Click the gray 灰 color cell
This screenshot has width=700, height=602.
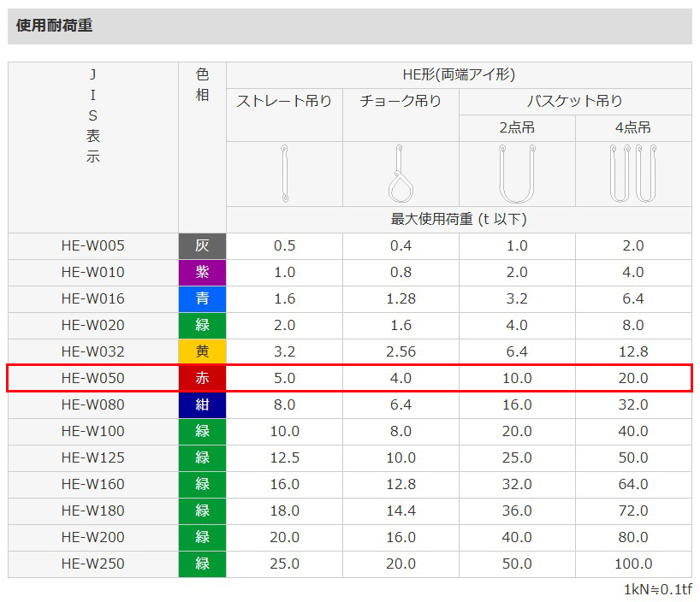202,246
